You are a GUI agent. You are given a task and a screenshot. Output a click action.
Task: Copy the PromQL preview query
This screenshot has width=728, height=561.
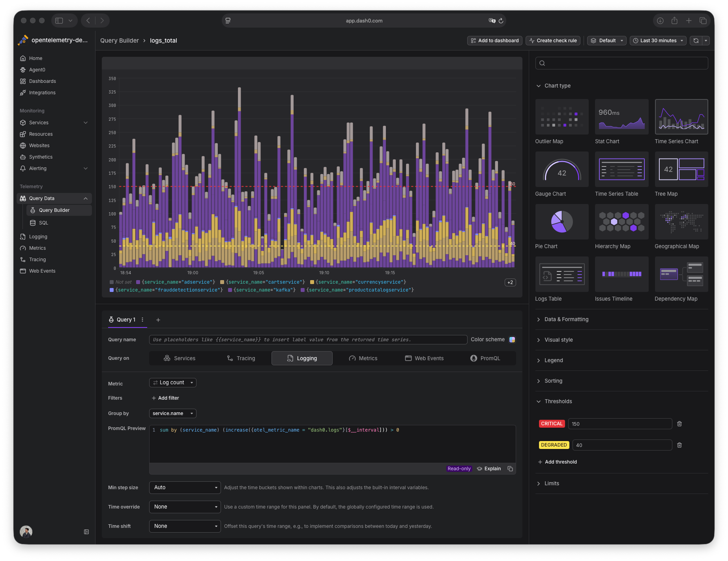[x=510, y=469]
